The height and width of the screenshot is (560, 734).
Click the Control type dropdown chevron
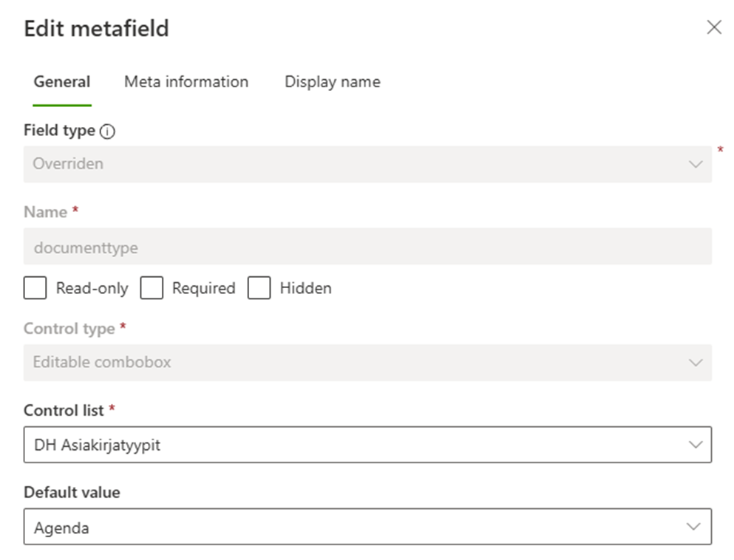(694, 363)
